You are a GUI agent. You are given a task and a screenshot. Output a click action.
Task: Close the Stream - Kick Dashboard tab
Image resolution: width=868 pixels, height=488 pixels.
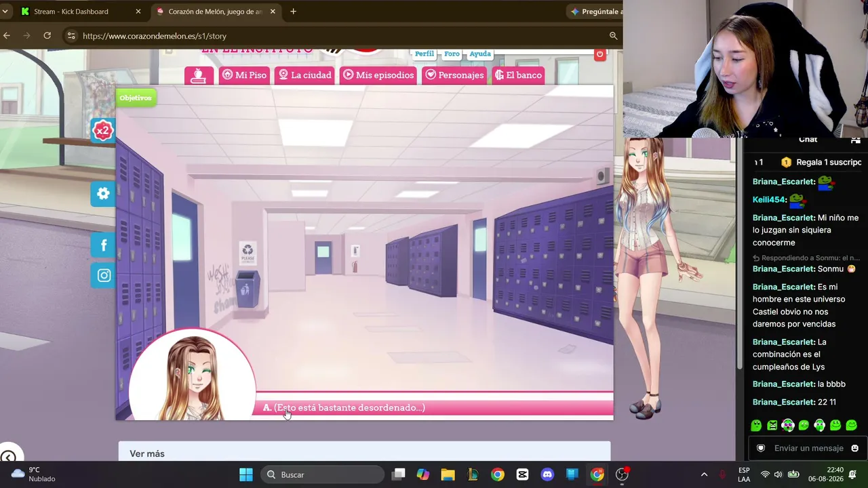138,12
